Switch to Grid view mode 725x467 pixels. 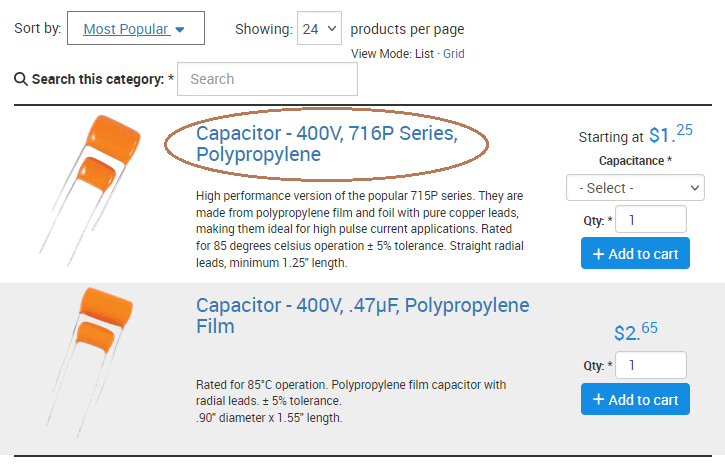click(x=454, y=54)
